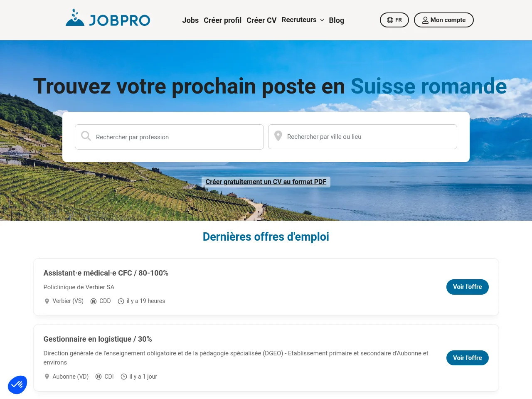Click the JOBPRO logo
The height and width of the screenshot is (399, 532).
[x=108, y=18]
